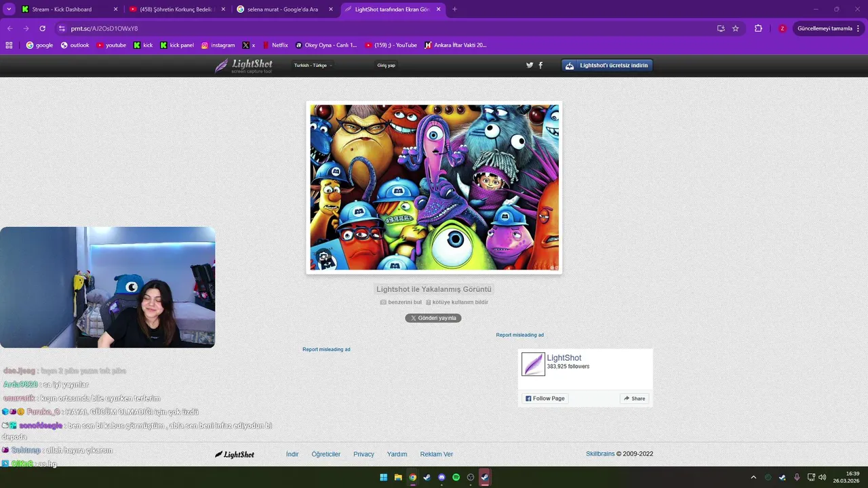Open the LightShot Facebook page title link
The width and height of the screenshot is (868, 488).
click(564, 358)
